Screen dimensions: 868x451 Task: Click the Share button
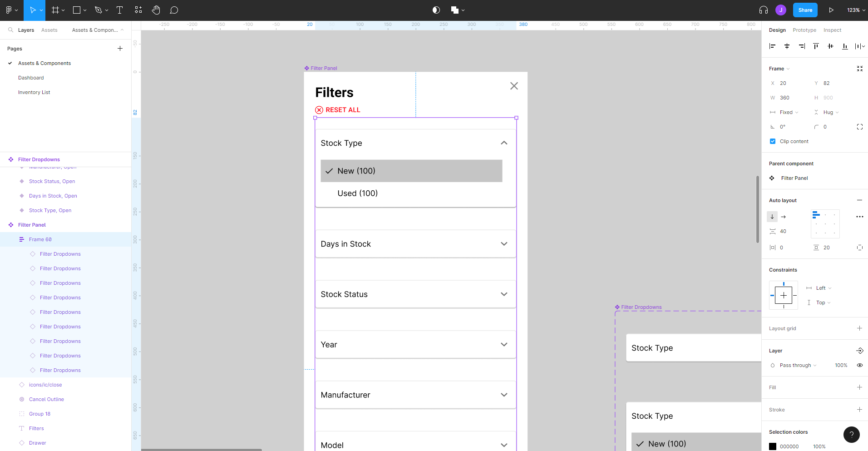(x=805, y=10)
